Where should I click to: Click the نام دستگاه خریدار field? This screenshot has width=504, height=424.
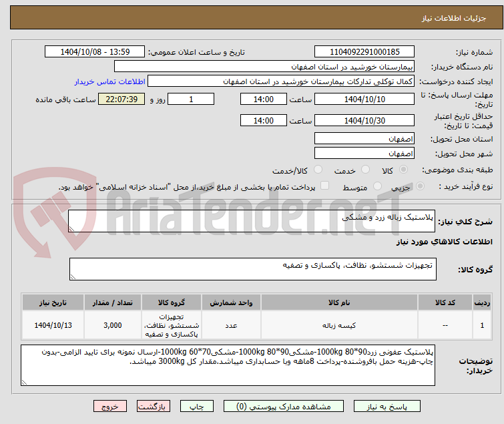point(264,67)
